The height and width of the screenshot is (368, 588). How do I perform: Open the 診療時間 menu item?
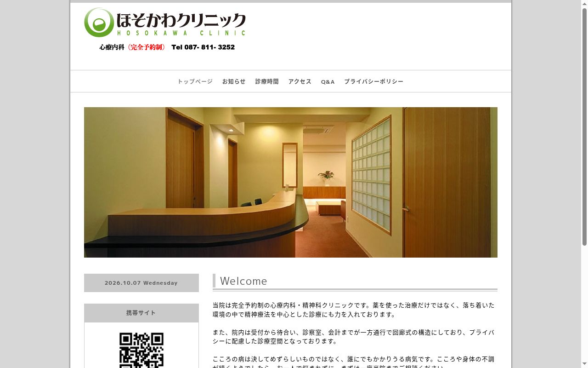(x=267, y=81)
